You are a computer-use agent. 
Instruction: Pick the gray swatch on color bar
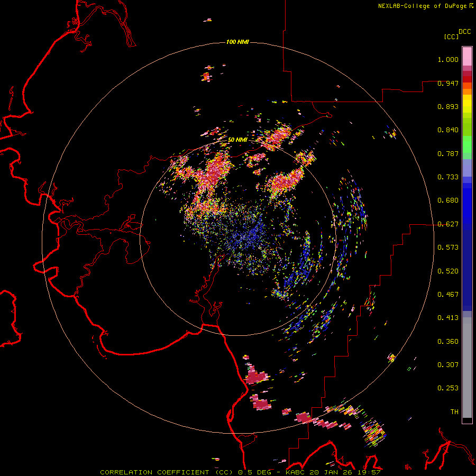coord(467,368)
